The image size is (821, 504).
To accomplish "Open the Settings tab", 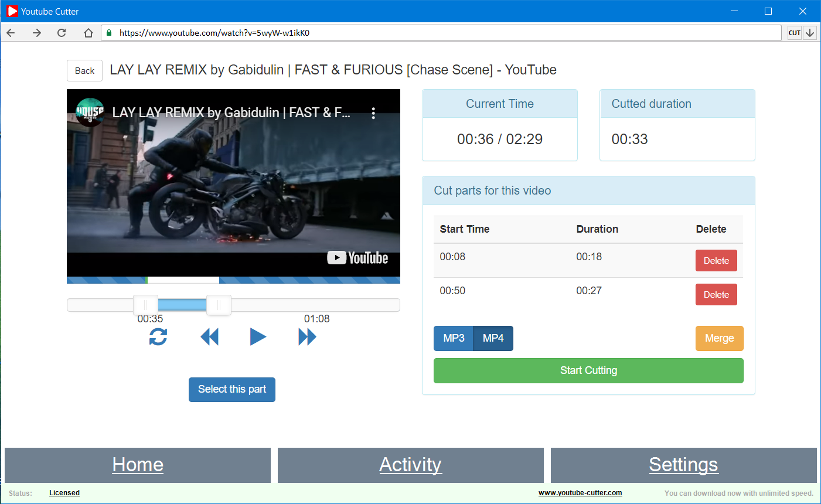I will (684, 465).
